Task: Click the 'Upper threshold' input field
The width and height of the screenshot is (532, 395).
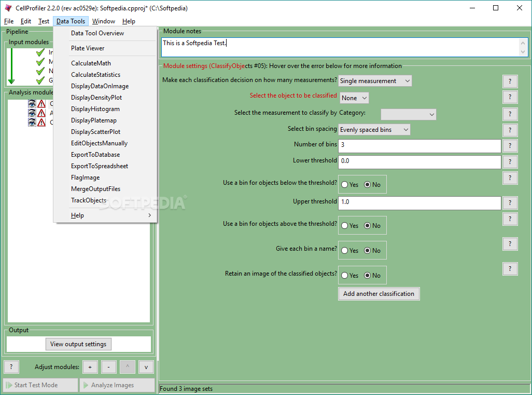Action: [419, 203]
